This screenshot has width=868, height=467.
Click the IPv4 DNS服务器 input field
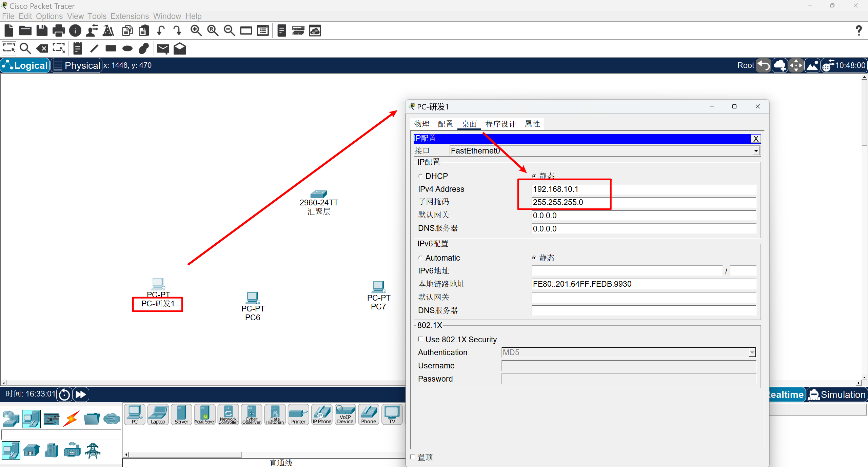pos(644,229)
